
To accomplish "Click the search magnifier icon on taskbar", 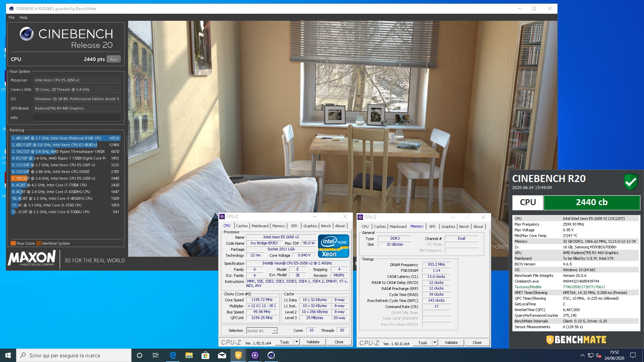I will point(23,355).
